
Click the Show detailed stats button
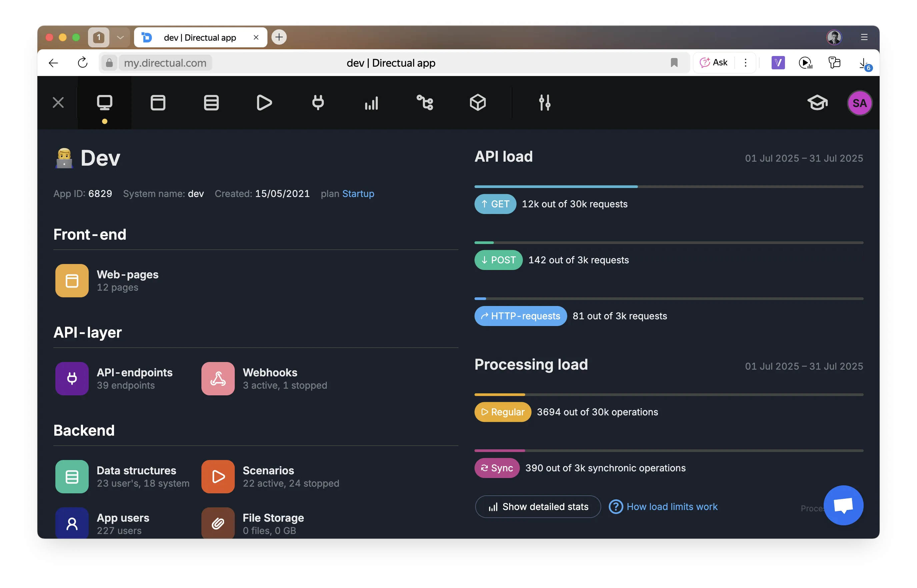pyautogui.click(x=538, y=506)
